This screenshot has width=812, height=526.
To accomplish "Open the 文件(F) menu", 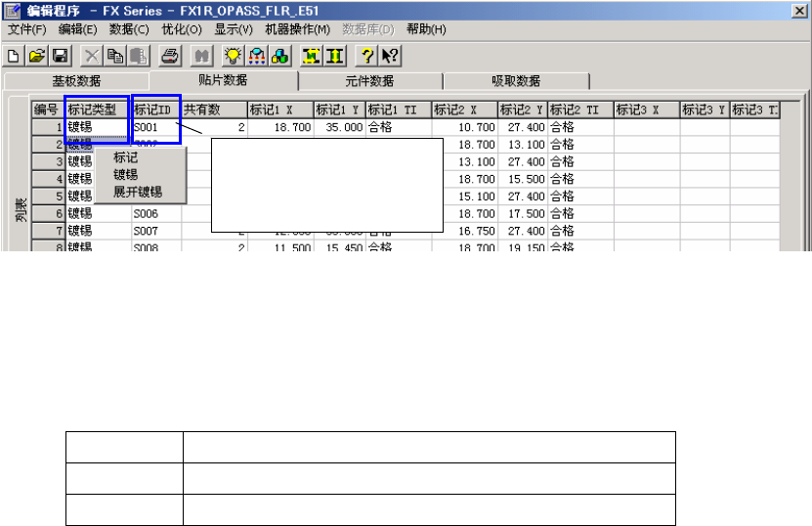I will pos(26,29).
